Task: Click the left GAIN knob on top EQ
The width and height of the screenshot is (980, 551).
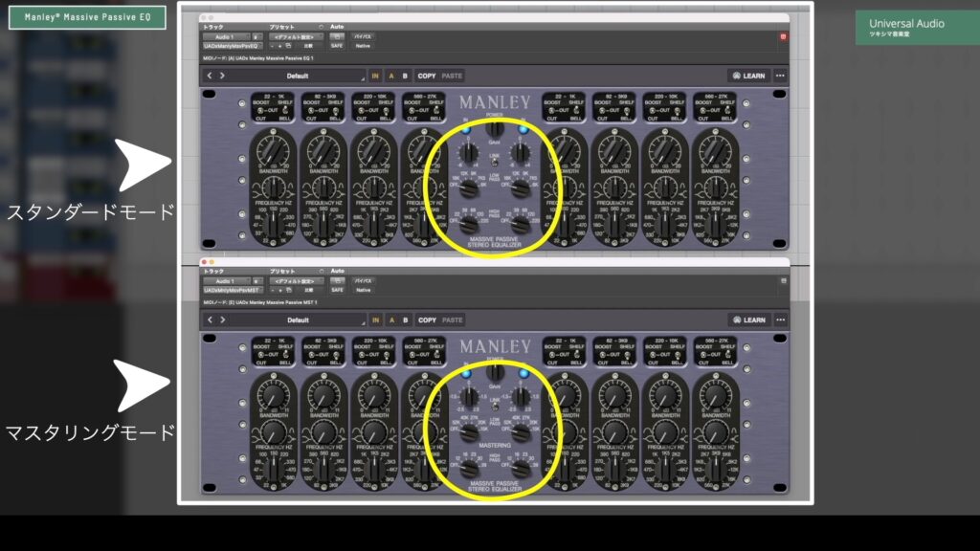Action: (x=468, y=153)
